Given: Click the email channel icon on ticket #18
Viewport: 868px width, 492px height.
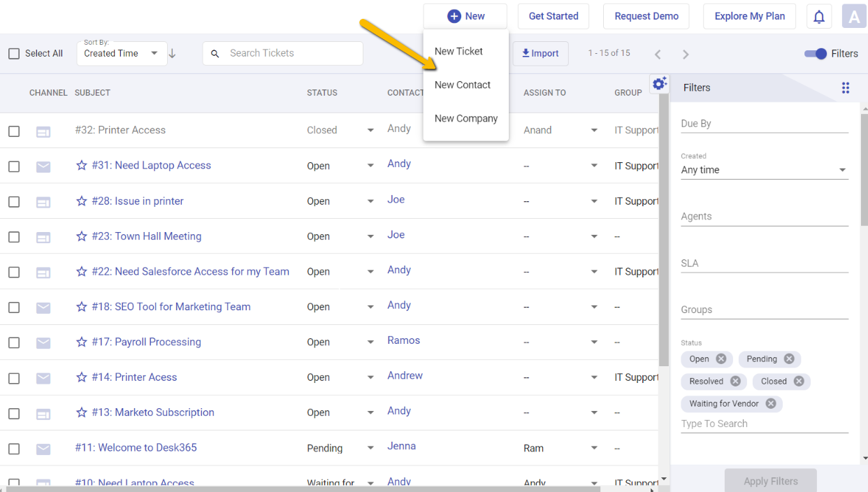Looking at the screenshot, I should click(43, 306).
